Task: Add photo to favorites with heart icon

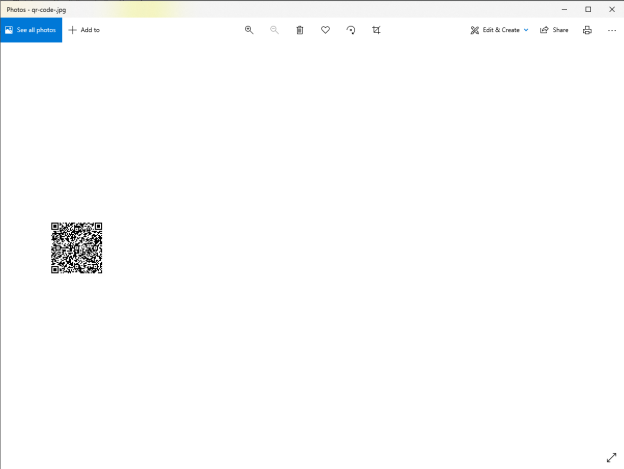Action: pos(326,30)
